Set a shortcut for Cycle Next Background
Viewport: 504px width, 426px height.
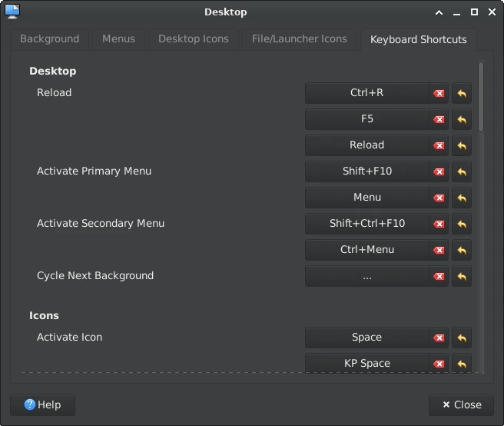click(x=367, y=276)
